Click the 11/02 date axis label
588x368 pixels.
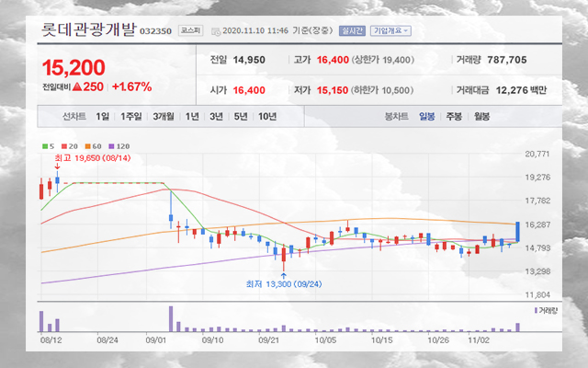click(479, 340)
